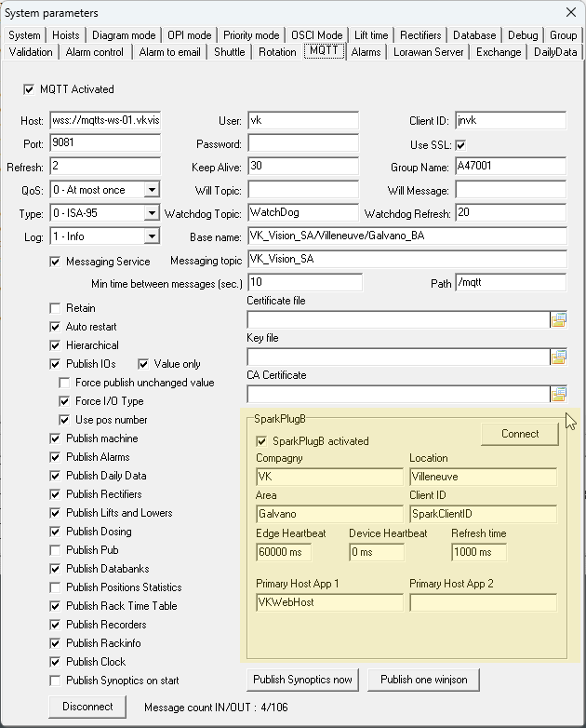Screen dimensions: 586x728
Task: Click the Host input field
Action: coord(105,120)
